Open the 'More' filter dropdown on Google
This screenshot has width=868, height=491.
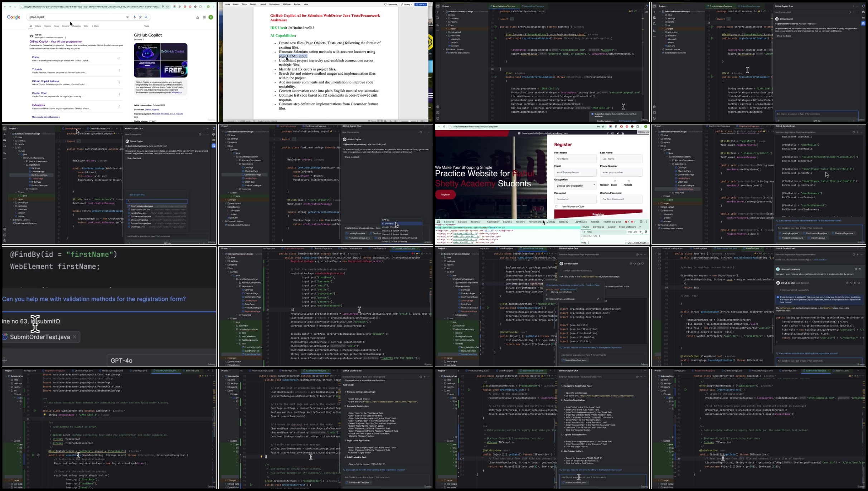pyautogui.click(x=96, y=26)
